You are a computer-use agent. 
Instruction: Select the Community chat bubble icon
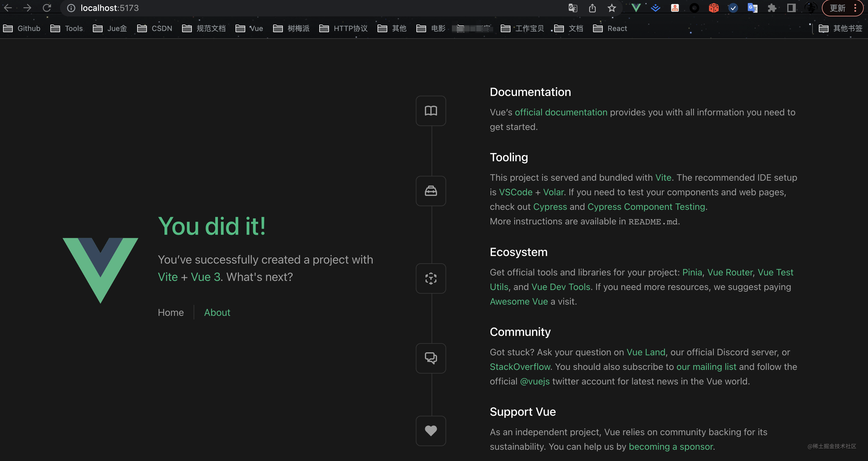click(x=431, y=358)
